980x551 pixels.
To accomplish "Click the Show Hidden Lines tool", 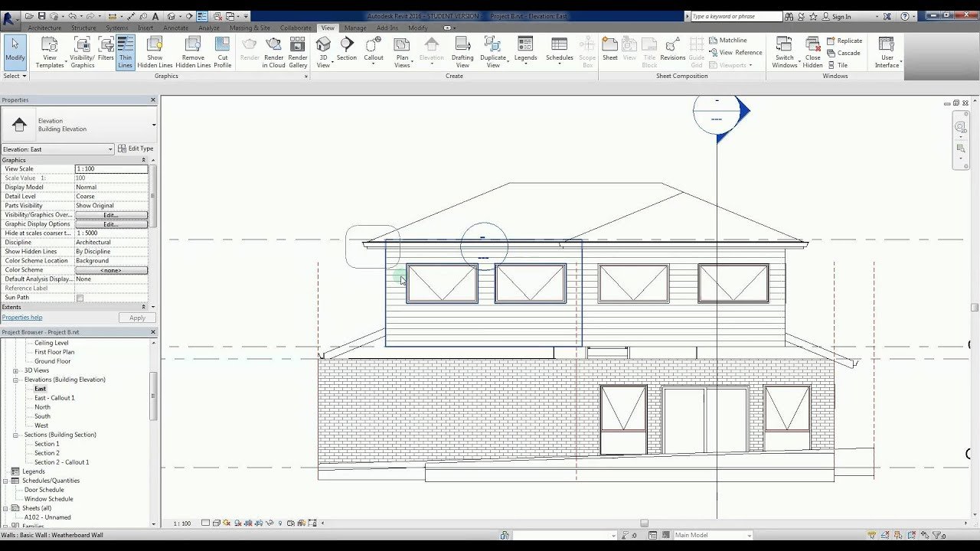I will tap(155, 52).
